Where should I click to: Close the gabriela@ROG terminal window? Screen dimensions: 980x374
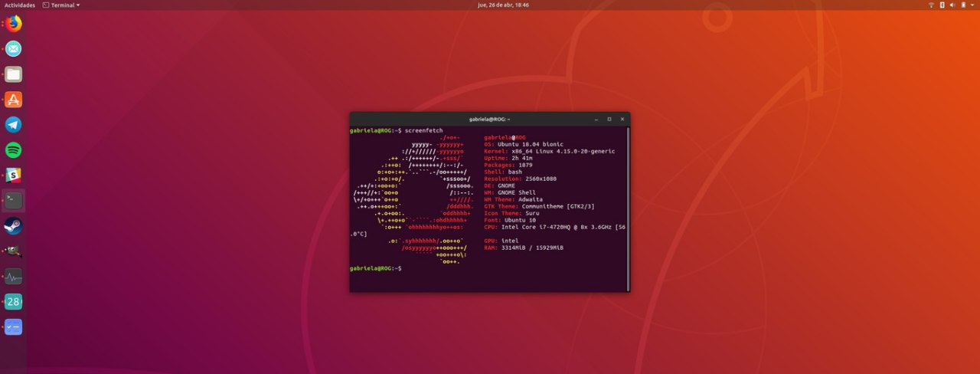(622, 119)
